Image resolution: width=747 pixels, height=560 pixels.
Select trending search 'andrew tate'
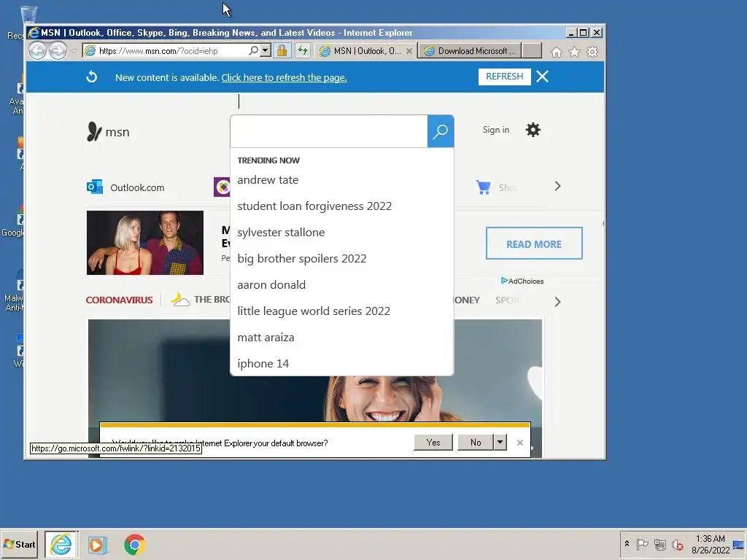pos(268,180)
